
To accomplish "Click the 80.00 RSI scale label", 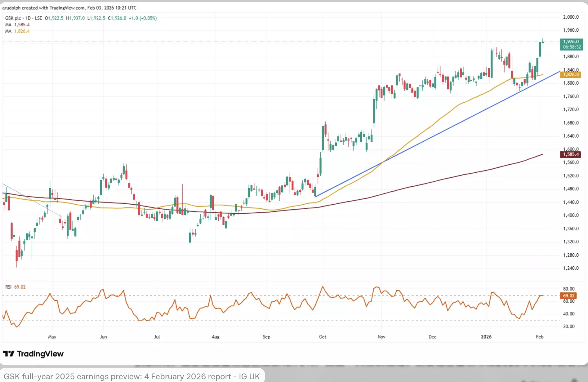I will pos(569,289).
